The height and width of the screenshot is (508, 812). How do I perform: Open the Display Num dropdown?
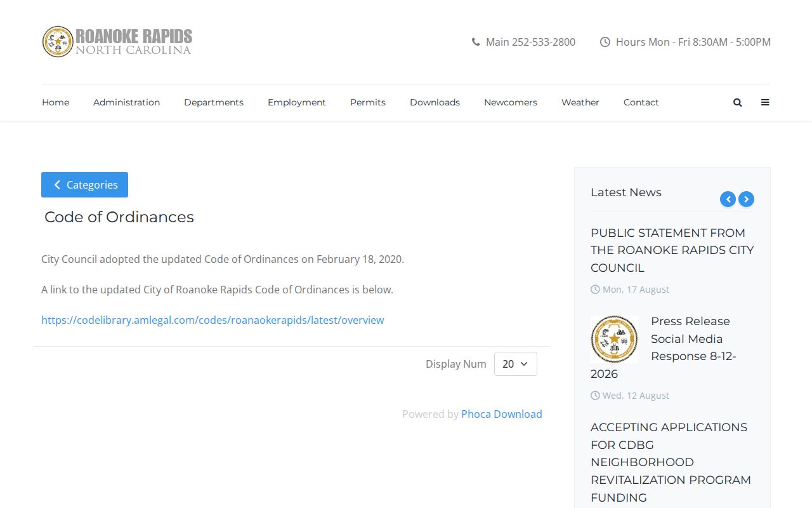point(516,364)
